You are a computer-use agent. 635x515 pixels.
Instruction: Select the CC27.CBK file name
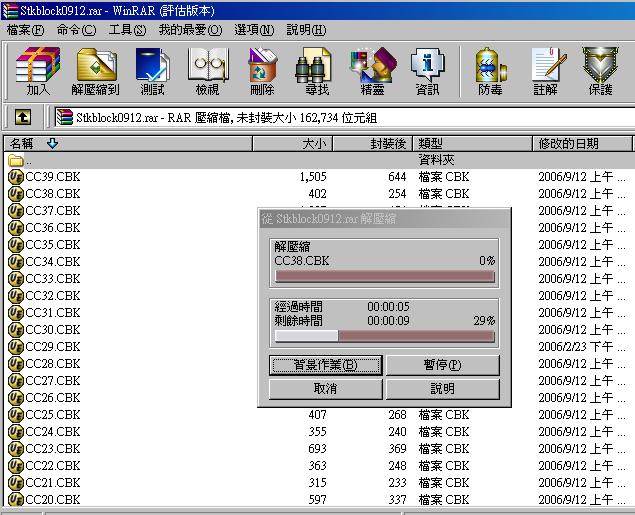53,381
